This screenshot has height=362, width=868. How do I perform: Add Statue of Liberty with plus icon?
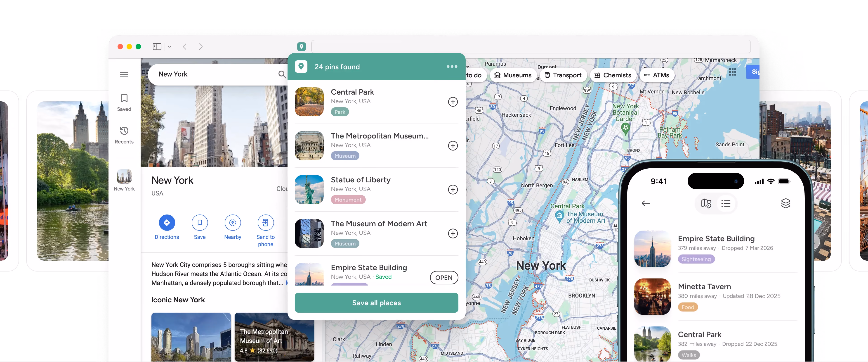point(453,190)
